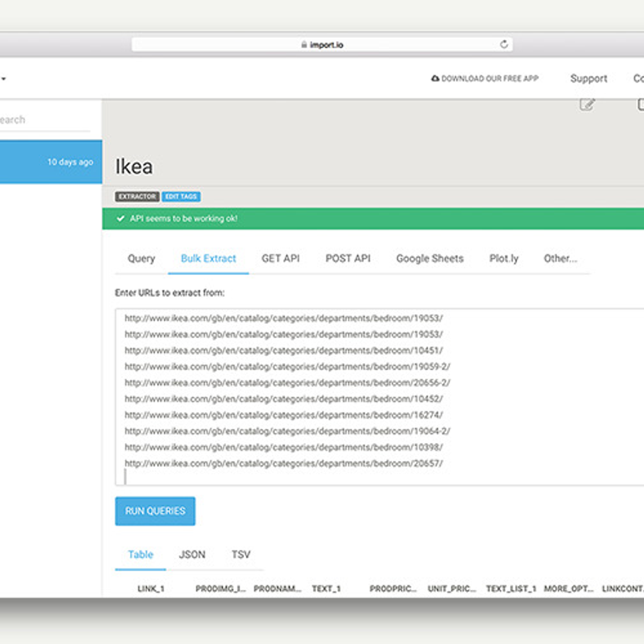Click the TEXT_1 column header
The height and width of the screenshot is (644, 644).
click(x=326, y=589)
